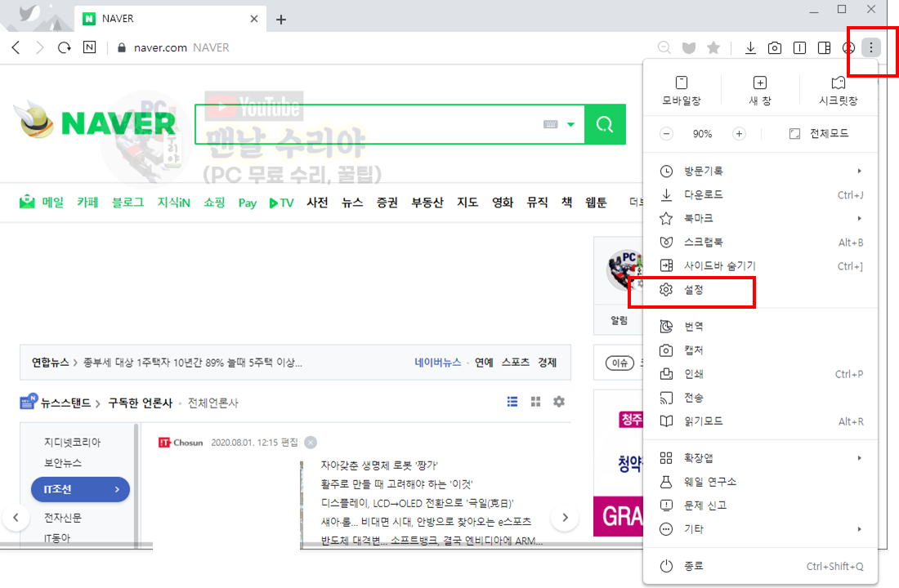This screenshot has width=899, height=588.
Task: Expand the search autocomplete dropdown arrow
Action: pos(570,124)
